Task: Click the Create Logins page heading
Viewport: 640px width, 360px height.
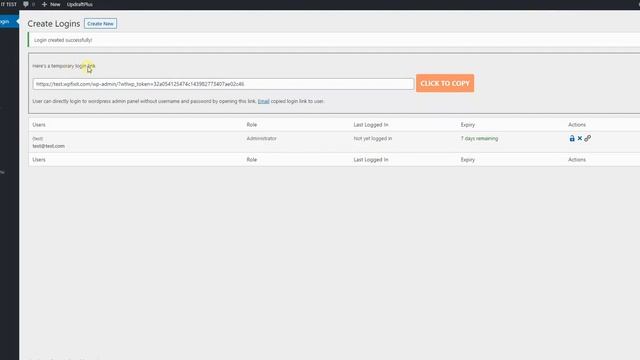Action: pos(54,24)
